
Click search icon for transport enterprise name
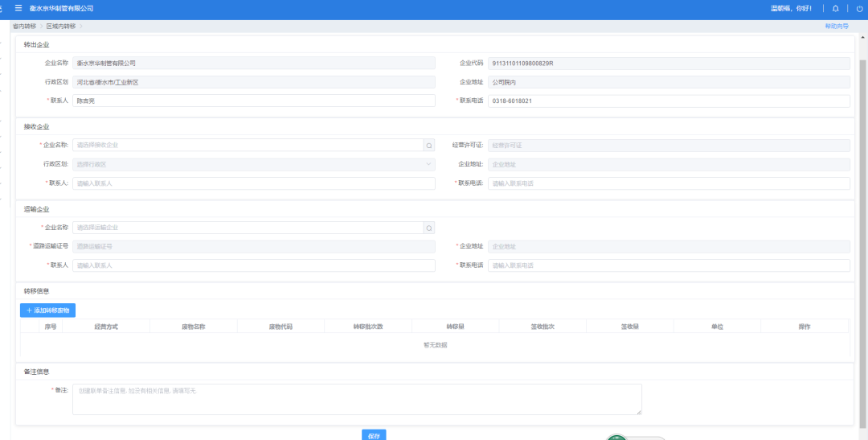429,228
